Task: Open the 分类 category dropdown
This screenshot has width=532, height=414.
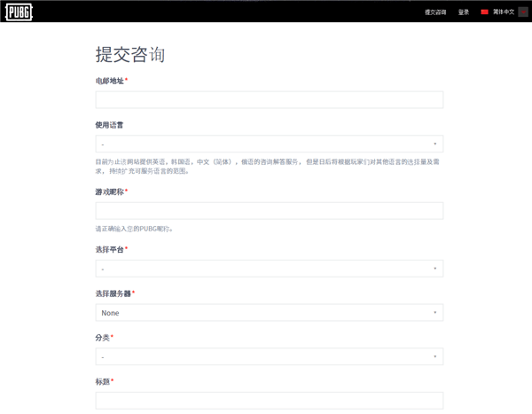Action: (x=269, y=356)
